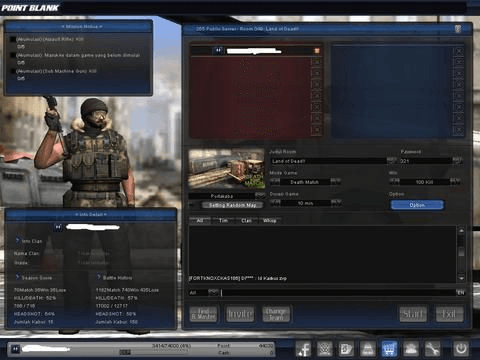Open the community people icon in bottom bar
480x360 pixels.
(x=411, y=349)
